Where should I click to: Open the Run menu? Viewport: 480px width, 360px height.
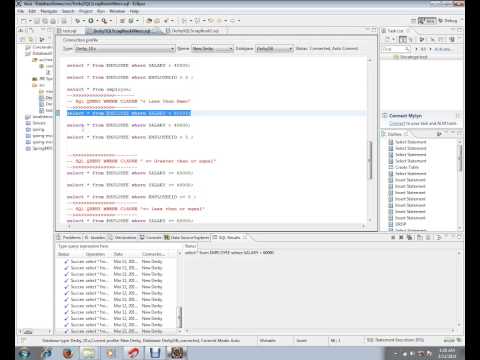click(101, 11)
